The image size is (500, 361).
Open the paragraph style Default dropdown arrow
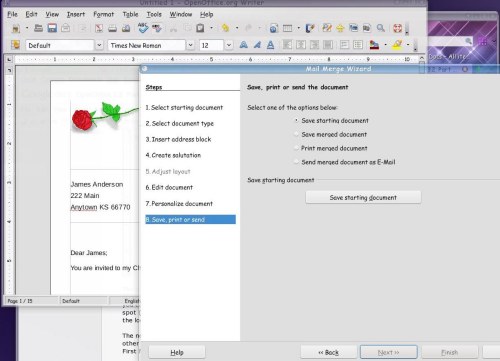(x=99, y=45)
